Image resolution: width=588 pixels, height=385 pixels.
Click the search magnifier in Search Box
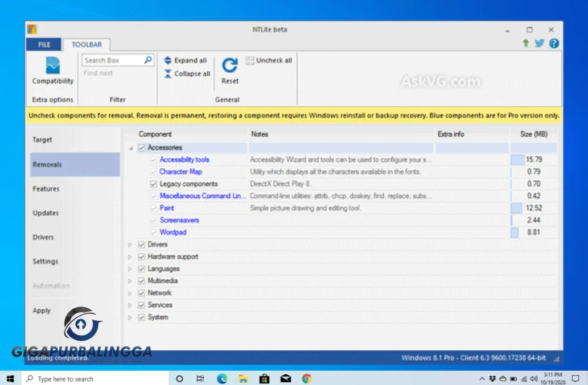tap(148, 60)
